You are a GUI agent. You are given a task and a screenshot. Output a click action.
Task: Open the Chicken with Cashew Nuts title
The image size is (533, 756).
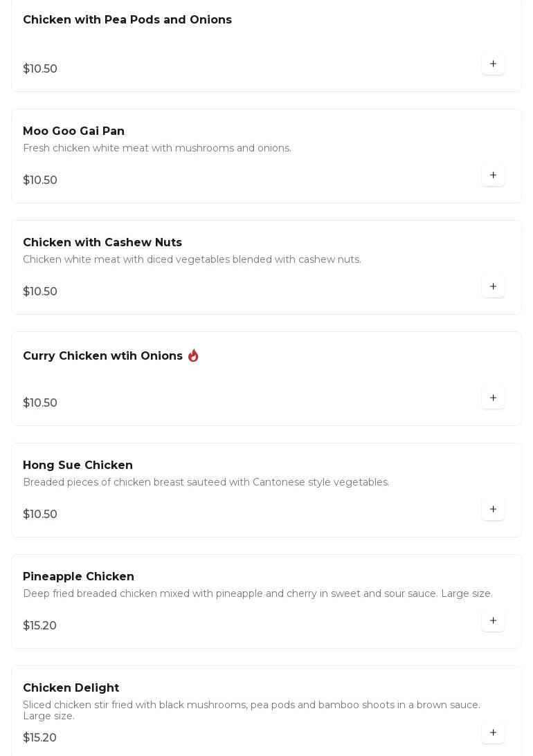pyautogui.click(x=102, y=243)
